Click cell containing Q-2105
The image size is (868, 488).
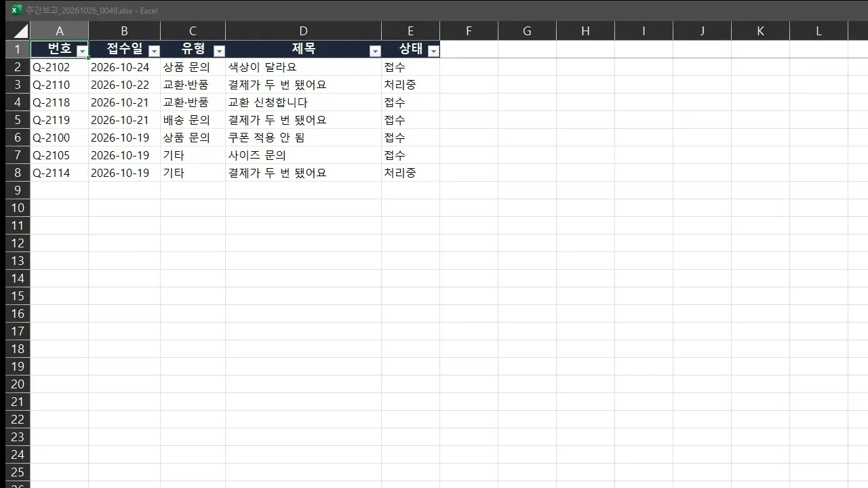60,155
